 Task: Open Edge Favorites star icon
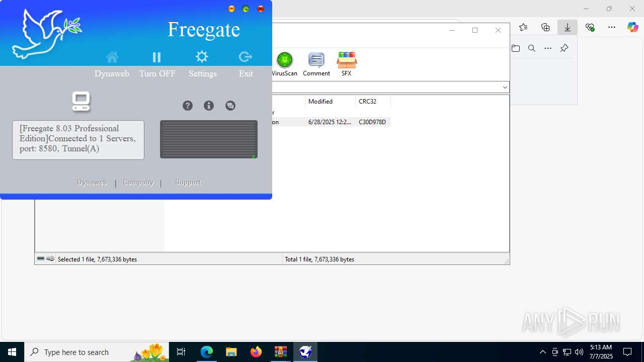coord(523,27)
